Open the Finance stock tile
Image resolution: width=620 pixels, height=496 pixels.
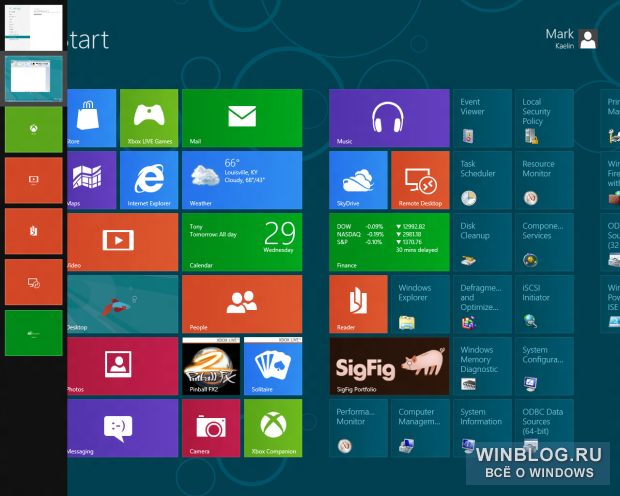pyautogui.click(x=389, y=242)
